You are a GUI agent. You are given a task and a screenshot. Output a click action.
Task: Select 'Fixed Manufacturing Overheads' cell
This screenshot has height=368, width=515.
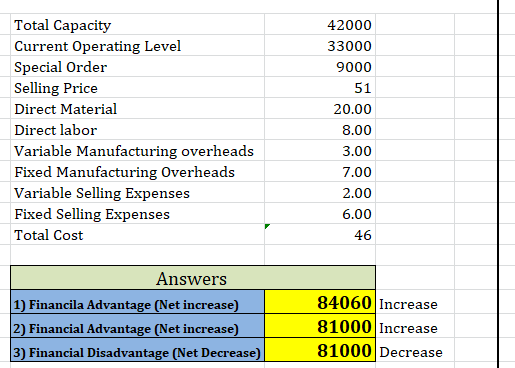coord(137,171)
